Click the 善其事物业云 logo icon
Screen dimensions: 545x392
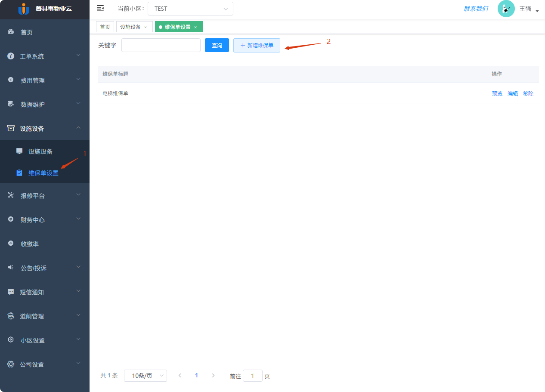24,8
